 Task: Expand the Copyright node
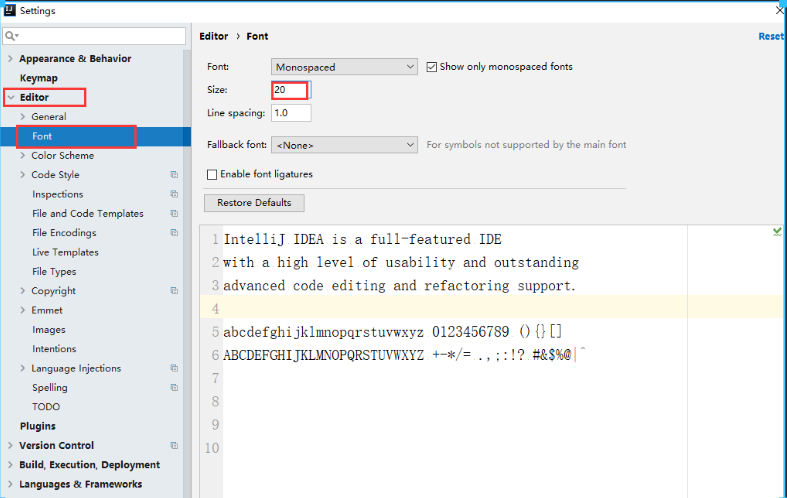[22, 291]
